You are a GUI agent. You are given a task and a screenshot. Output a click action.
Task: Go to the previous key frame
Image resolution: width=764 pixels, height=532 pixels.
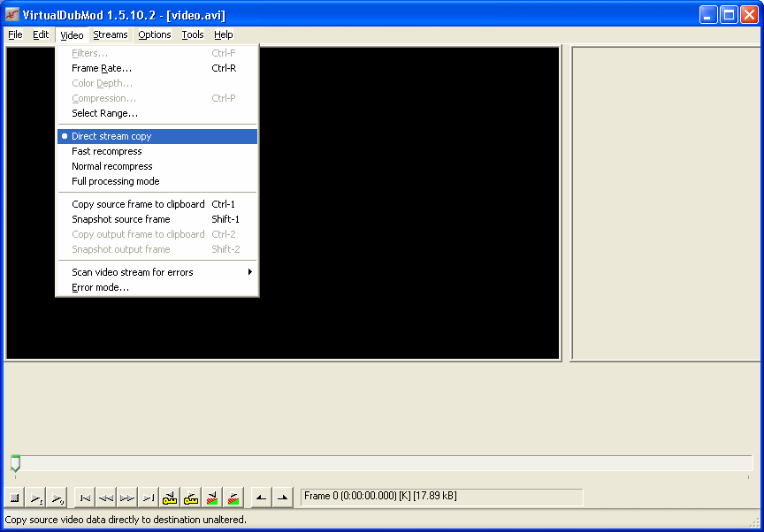click(170, 498)
